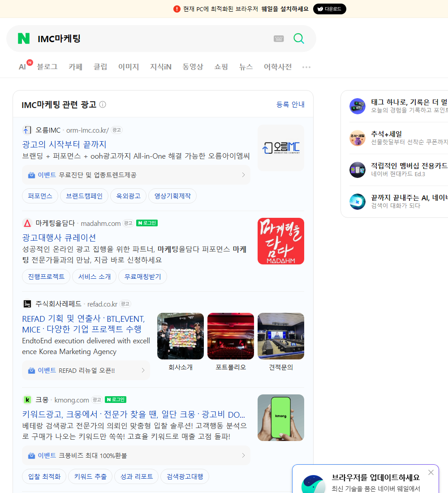The image size is (448, 493).
Task: Click the event icon in REFAD 리뉴얼 row
Action: point(31,370)
